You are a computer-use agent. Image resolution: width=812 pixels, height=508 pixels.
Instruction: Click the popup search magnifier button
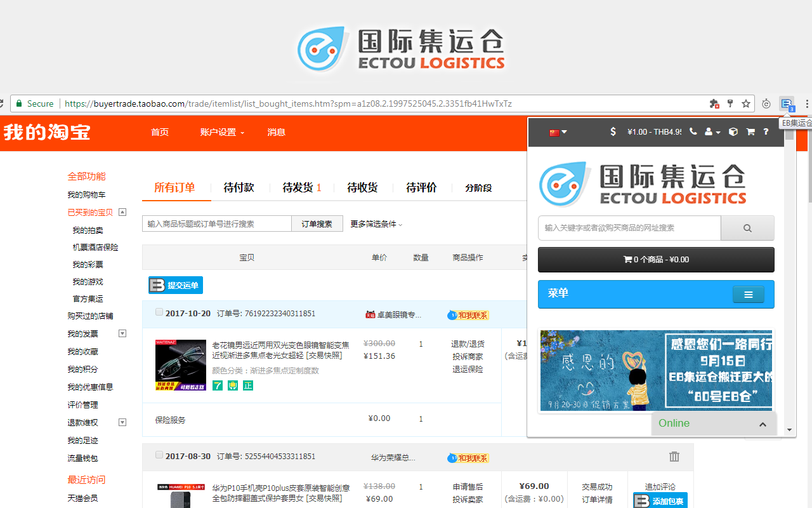tap(747, 228)
